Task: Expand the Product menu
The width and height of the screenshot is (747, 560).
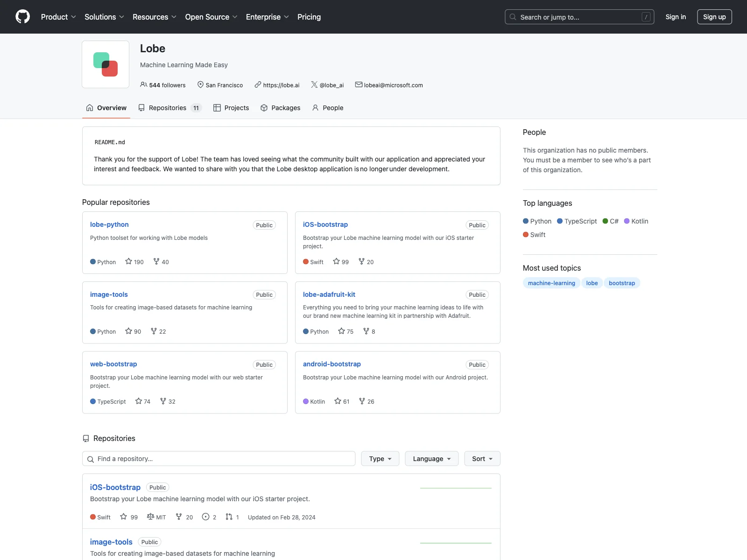Action: 58,17
